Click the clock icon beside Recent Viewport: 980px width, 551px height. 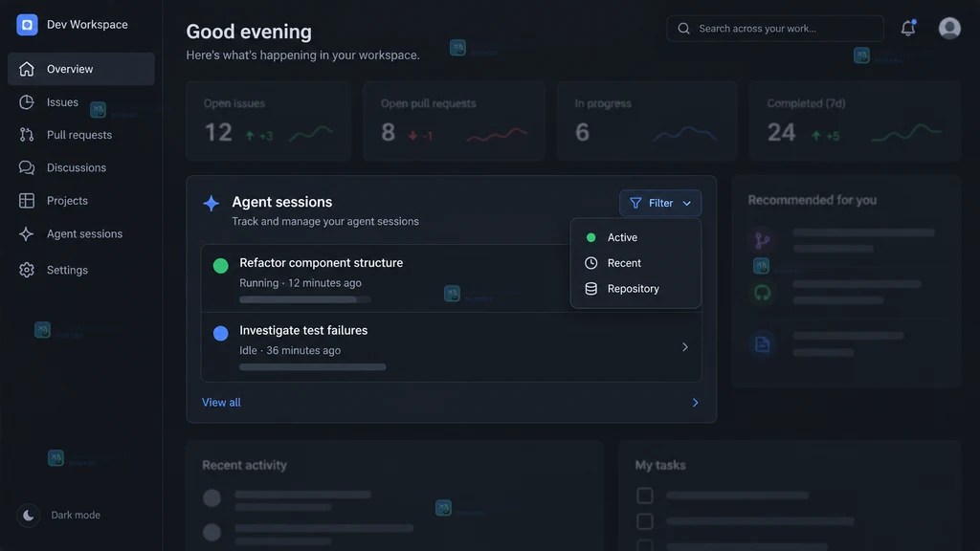[590, 263]
